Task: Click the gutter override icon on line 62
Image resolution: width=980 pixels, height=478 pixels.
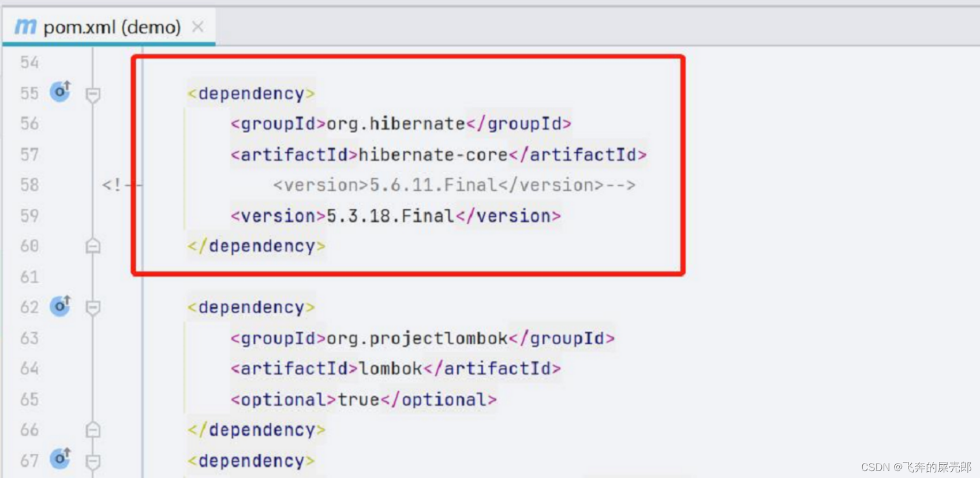Action: (x=60, y=306)
